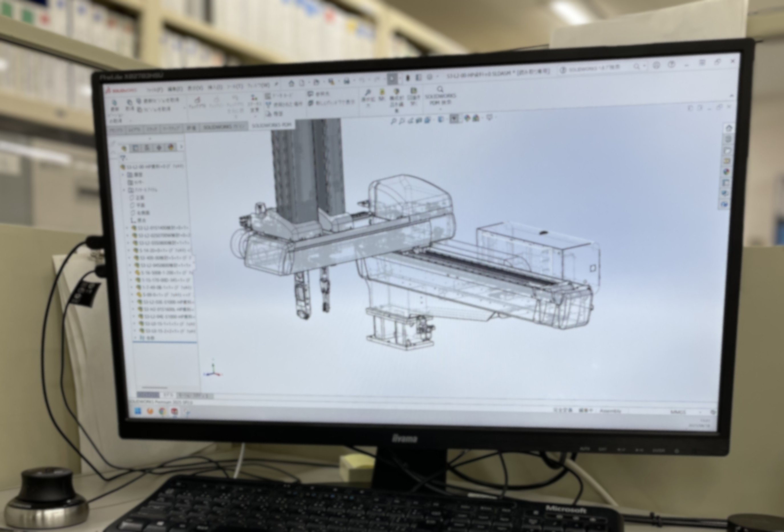The height and width of the screenshot is (532, 784).
Task: Click the filter funnel icon in the feature tree
Action: point(123,158)
